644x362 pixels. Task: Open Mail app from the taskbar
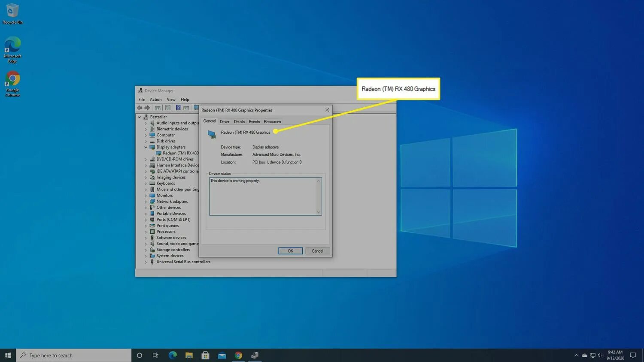point(222,355)
